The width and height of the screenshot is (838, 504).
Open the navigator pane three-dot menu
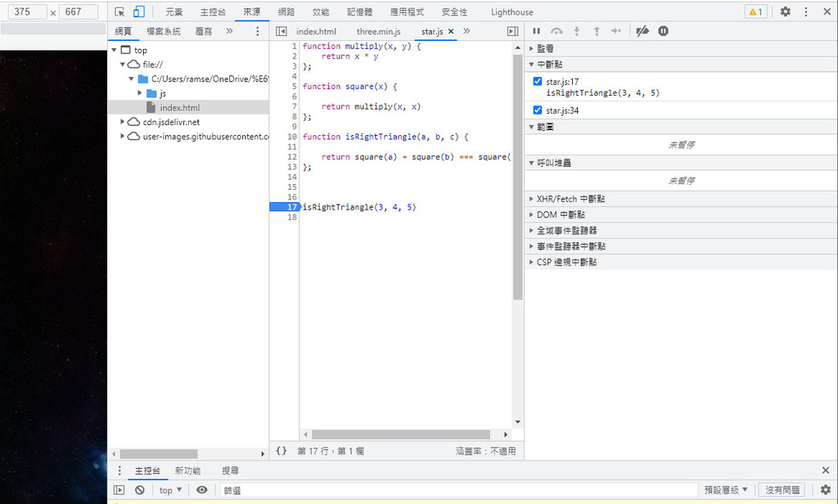pyautogui.click(x=257, y=31)
